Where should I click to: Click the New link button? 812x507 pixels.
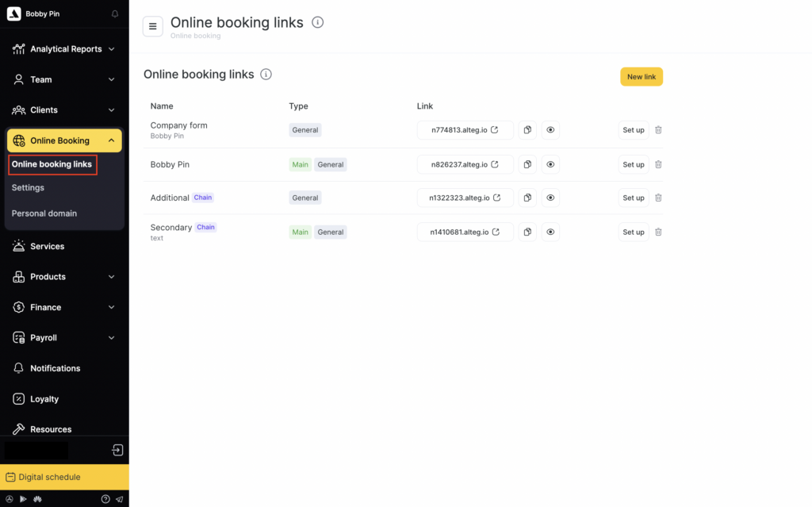click(641, 77)
